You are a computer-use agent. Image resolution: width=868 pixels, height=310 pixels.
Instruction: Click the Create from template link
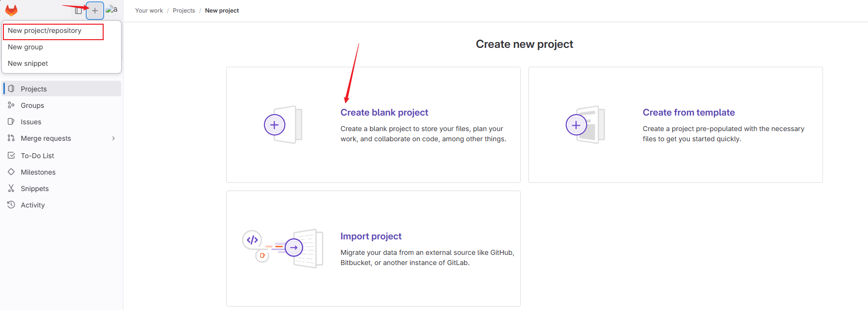coord(688,113)
